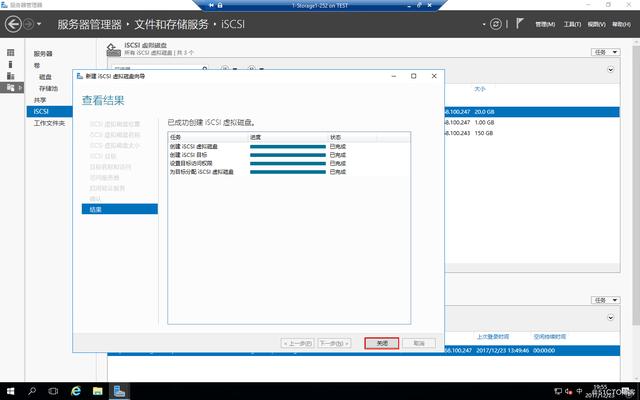The width and height of the screenshot is (640, 400).
Task: Open File Explorer from the taskbar
Action: click(x=98, y=391)
